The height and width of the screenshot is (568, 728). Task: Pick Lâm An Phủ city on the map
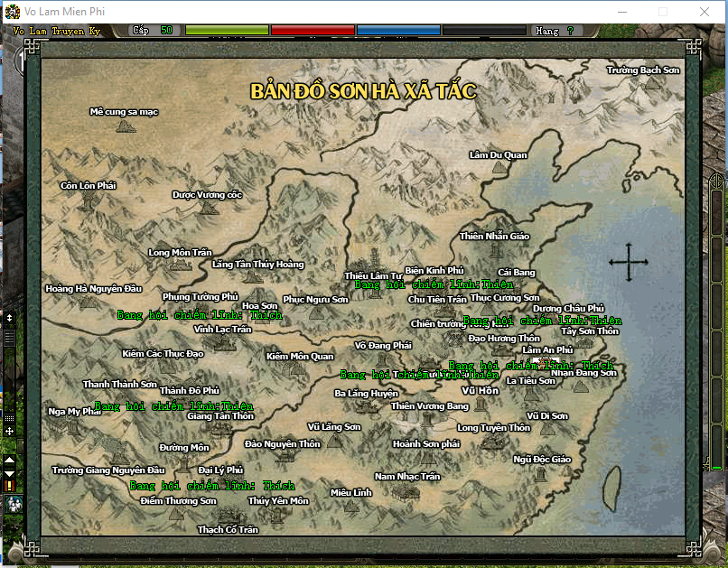(546, 350)
